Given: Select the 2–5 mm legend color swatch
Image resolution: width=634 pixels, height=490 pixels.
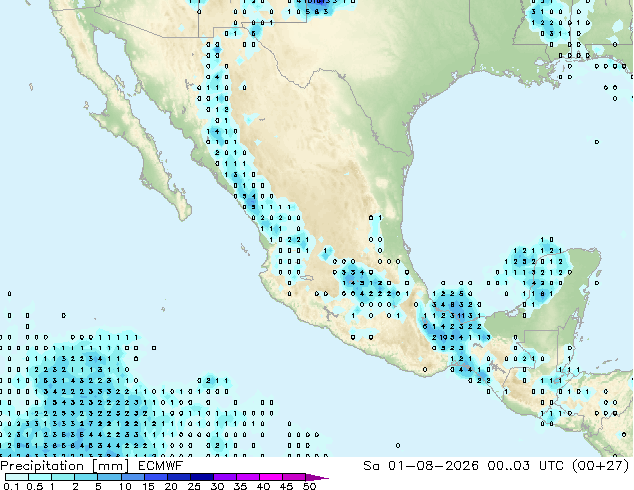Looking at the screenshot, I should point(86,477).
